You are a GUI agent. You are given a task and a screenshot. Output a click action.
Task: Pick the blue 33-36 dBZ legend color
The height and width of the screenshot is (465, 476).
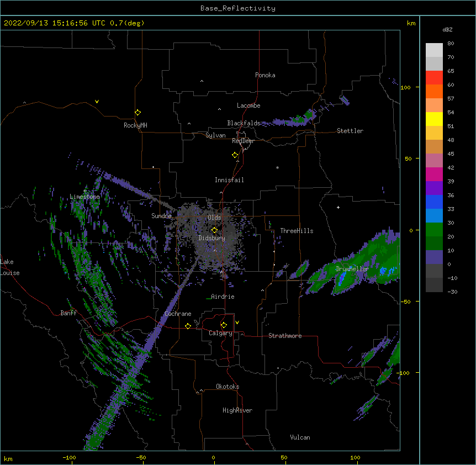tap(434, 202)
